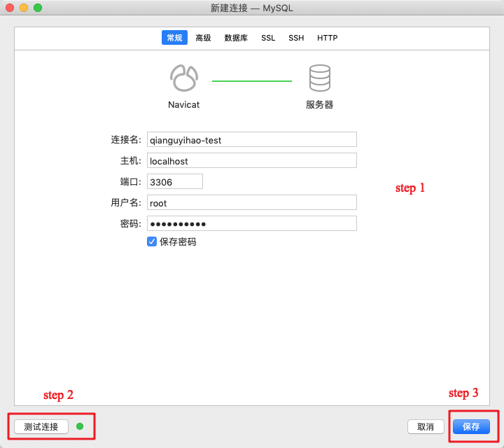The image size is (504, 448).
Task: Select the 端口 field showing 3306
Action: [x=174, y=181]
